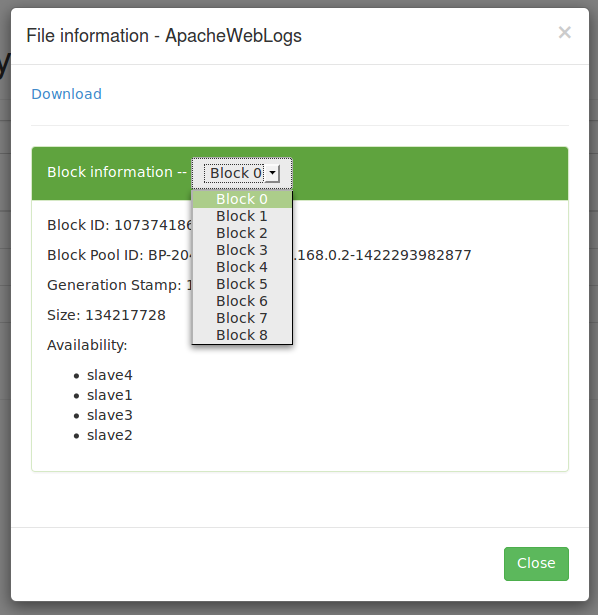Select Block 0 from the list
The image size is (598, 615).
pyautogui.click(x=242, y=199)
